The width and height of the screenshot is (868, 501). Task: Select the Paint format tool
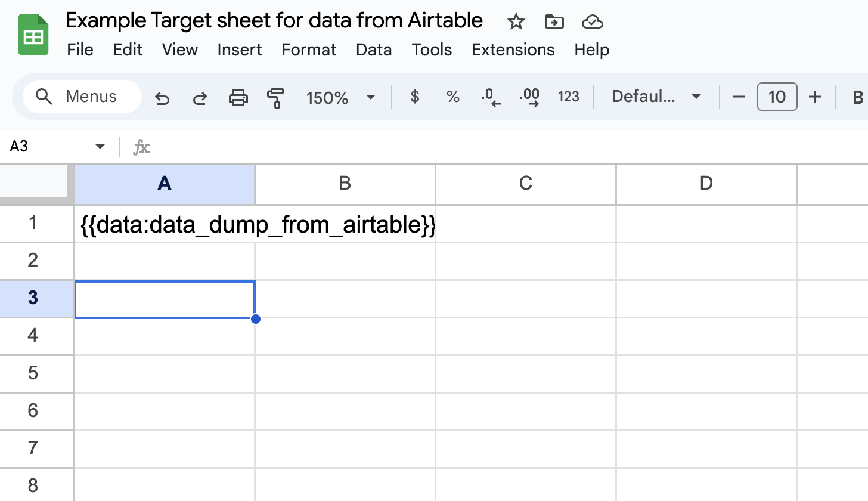click(275, 97)
